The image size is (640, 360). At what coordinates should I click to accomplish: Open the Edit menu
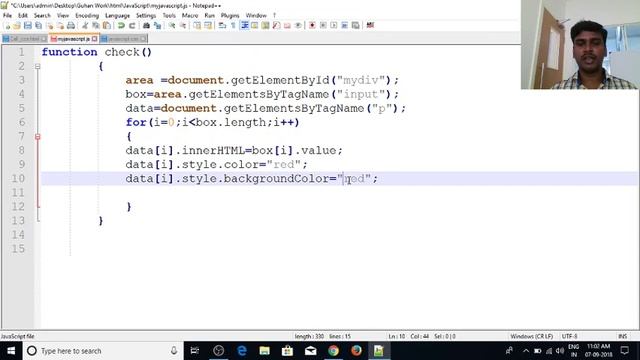pyautogui.click(x=23, y=16)
